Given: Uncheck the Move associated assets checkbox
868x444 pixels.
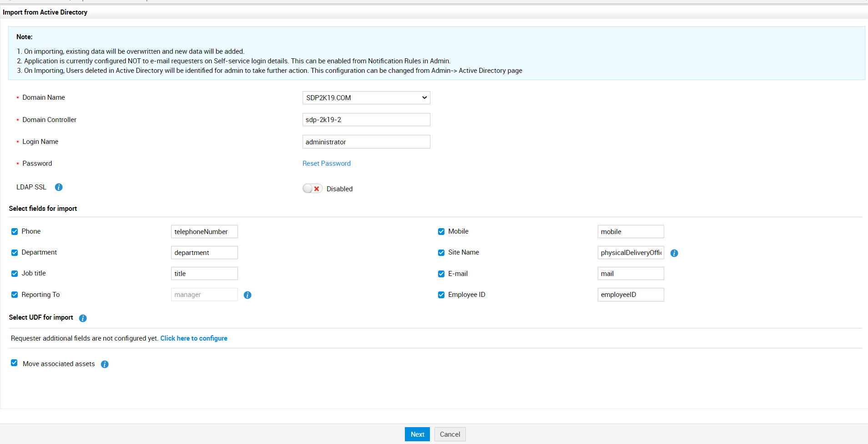Looking at the screenshot, I should pos(15,363).
